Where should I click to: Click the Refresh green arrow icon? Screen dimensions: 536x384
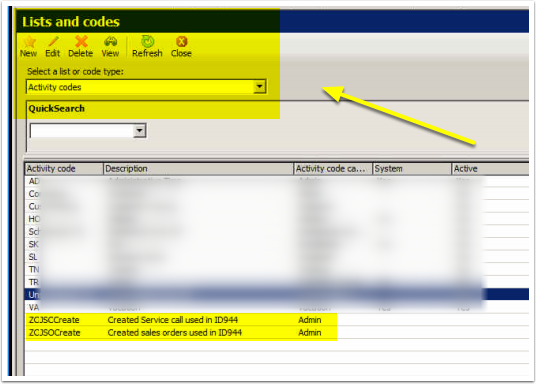point(147,42)
